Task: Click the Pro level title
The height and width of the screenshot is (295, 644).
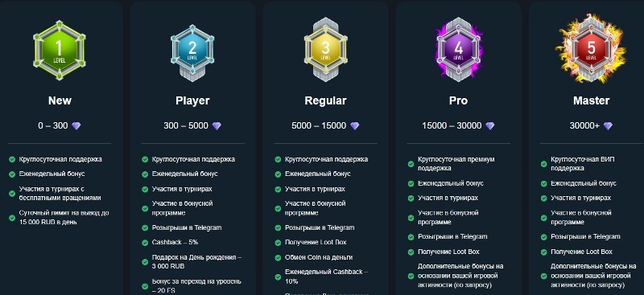Action: [458, 100]
